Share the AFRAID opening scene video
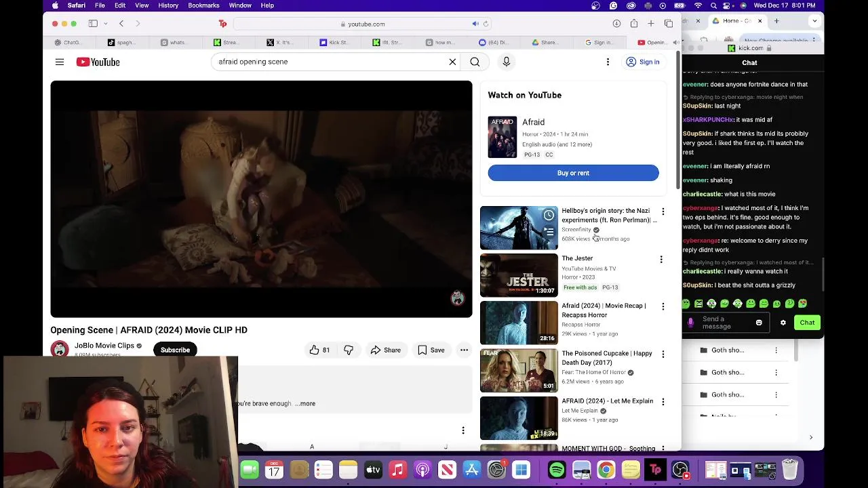Image resolution: width=868 pixels, height=488 pixels. (385, 350)
